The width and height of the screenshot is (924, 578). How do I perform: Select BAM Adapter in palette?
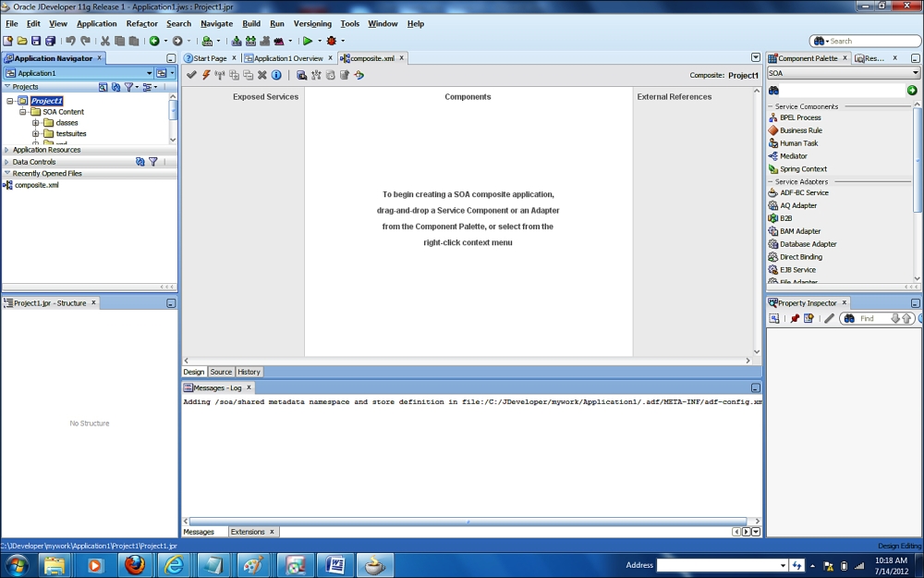click(795, 231)
